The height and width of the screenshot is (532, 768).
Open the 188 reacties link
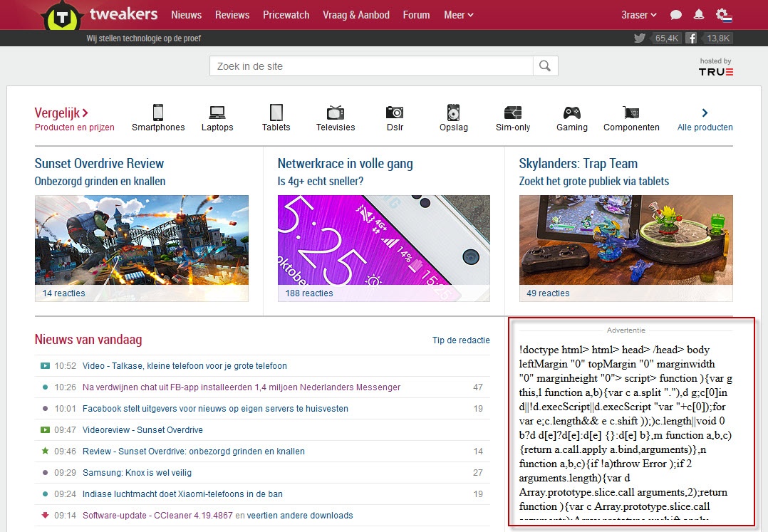[x=309, y=293]
